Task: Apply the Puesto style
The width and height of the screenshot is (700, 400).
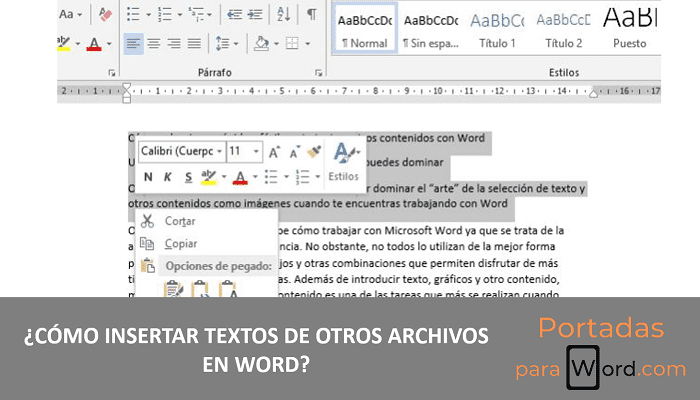Action: tap(629, 29)
